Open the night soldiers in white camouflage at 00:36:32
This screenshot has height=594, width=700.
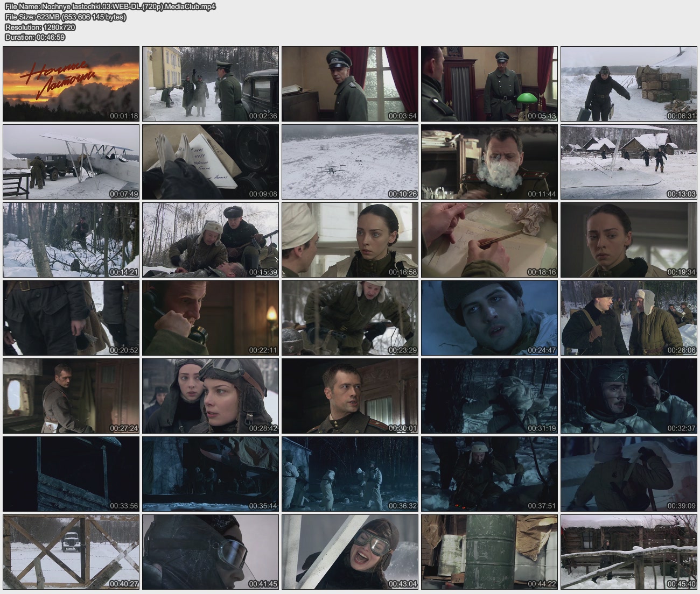pos(350,474)
